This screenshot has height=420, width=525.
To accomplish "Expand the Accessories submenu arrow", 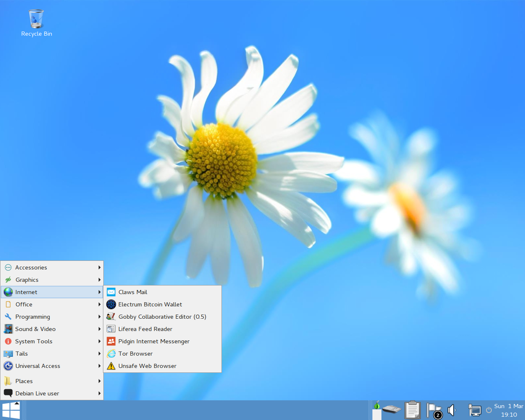I will click(x=99, y=267).
